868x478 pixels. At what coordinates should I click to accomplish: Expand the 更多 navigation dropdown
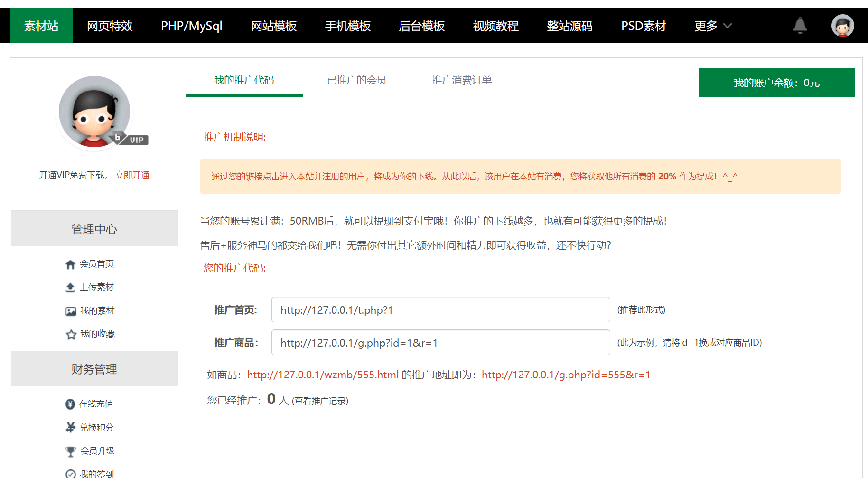(711, 27)
